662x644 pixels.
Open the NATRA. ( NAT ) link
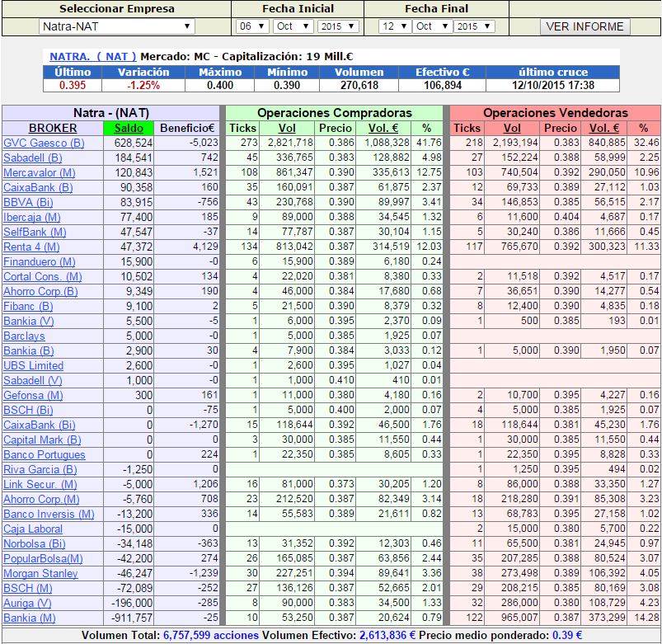(93, 57)
